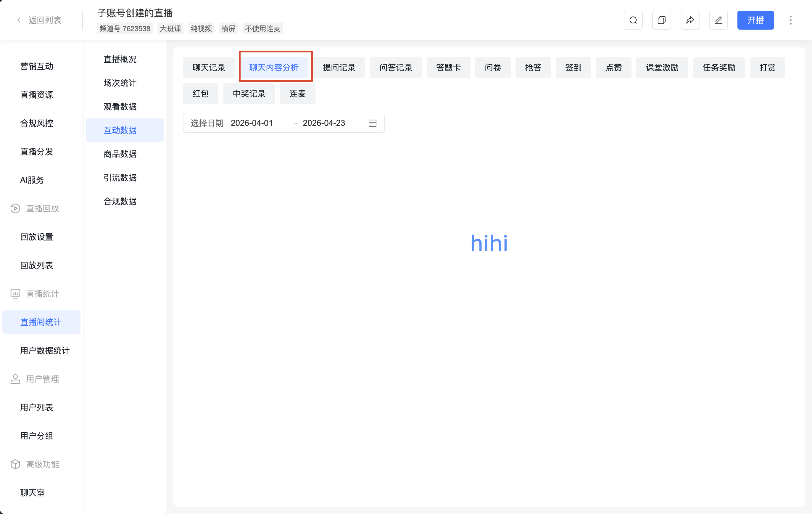This screenshot has height=514, width=812.
Task: Open the 红包 tab
Action: [x=200, y=94]
